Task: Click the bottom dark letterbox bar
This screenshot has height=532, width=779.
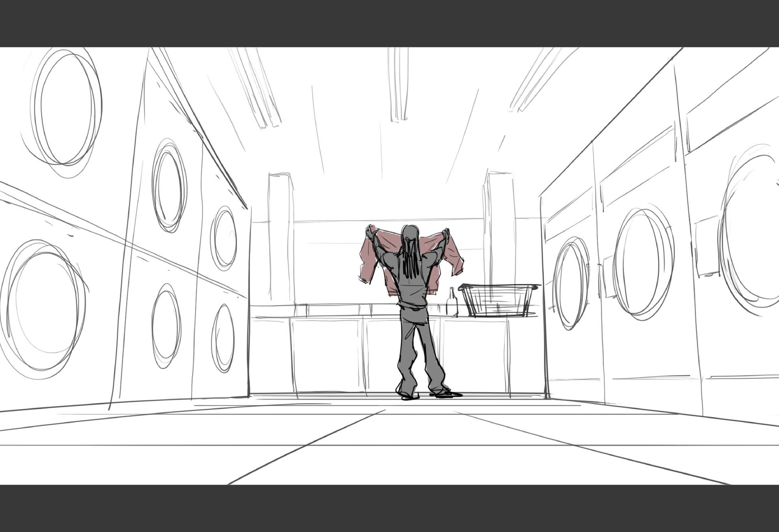Action: tap(389, 508)
